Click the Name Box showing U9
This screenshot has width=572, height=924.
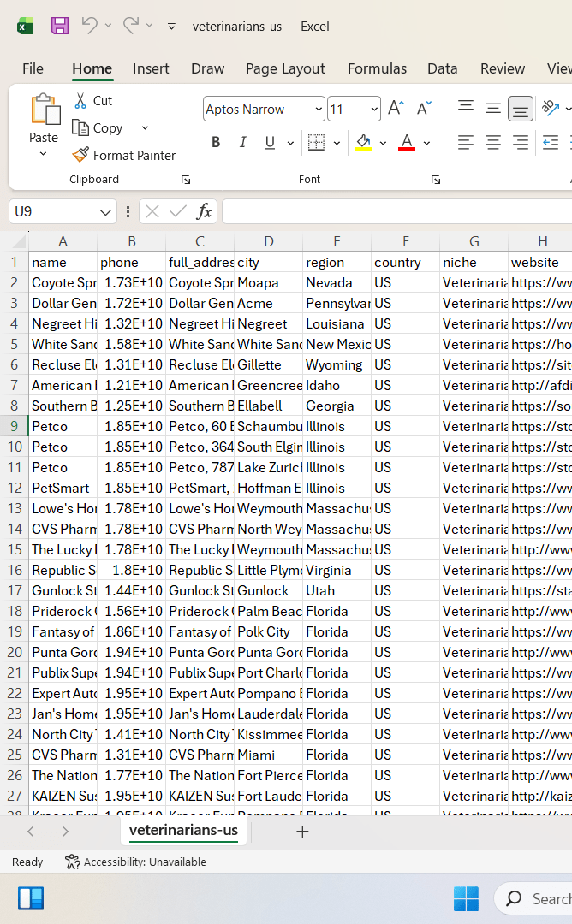pyautogui.click(x=54, y=211)
